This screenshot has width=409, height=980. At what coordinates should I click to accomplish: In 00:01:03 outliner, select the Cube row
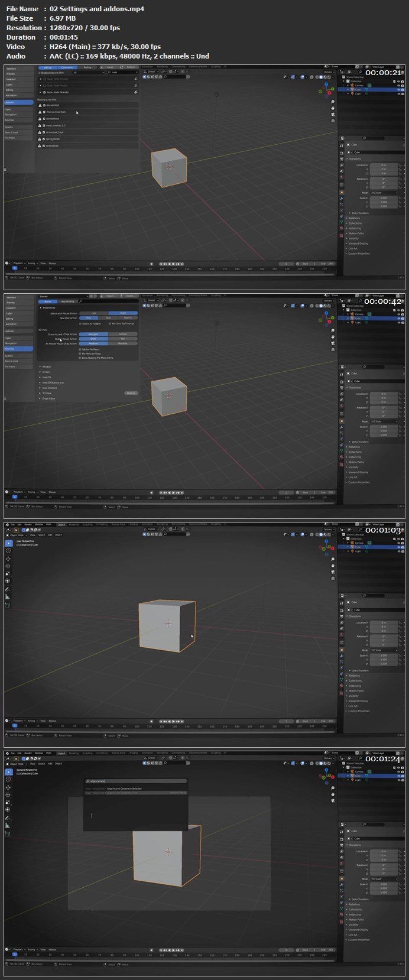[371, 547]
